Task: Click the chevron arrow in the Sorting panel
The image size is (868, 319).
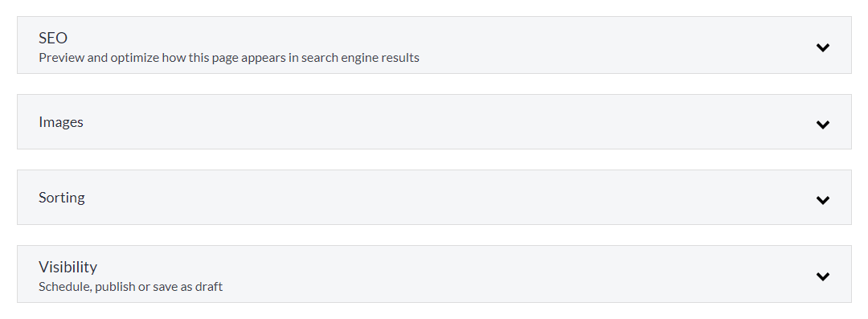Action: pyautogui.click(x=823, y=200)
